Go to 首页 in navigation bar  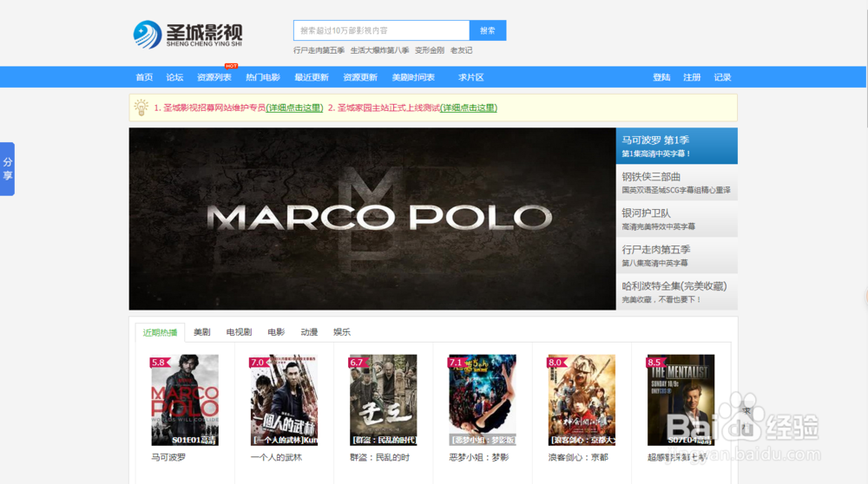coord(144,77)
